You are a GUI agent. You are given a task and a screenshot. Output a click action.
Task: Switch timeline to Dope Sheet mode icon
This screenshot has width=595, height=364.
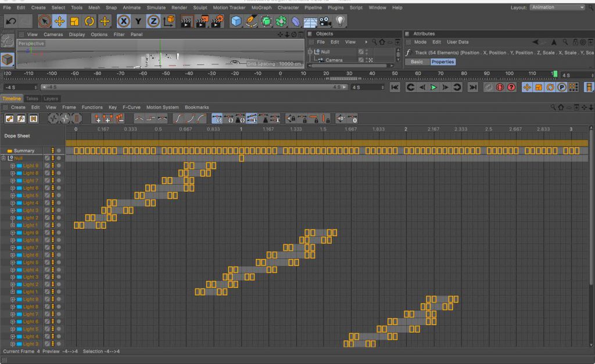click(9, 118)
